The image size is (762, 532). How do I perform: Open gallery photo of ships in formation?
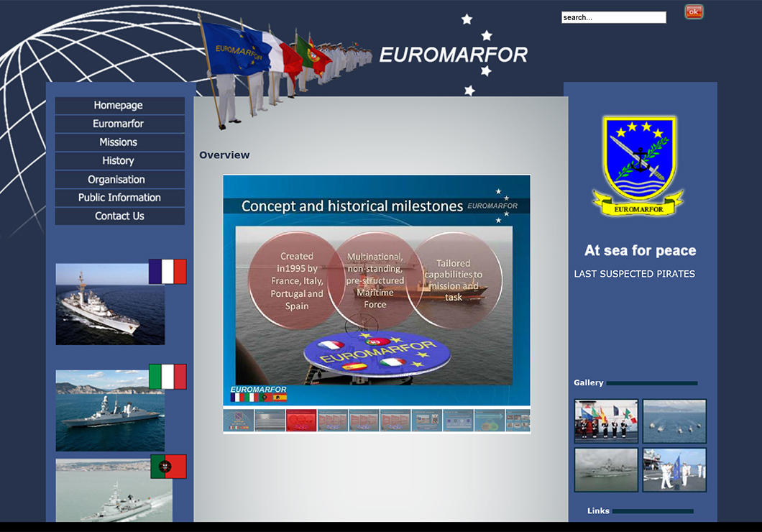674,421
